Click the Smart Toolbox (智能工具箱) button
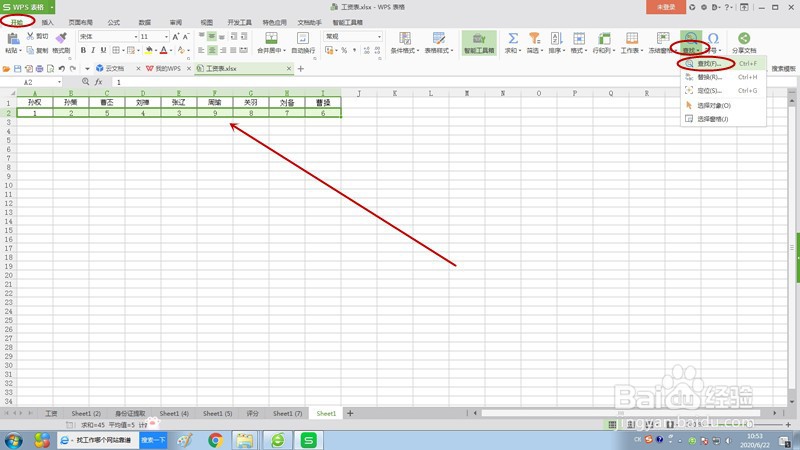800x450 pixels. pos(479,42)
